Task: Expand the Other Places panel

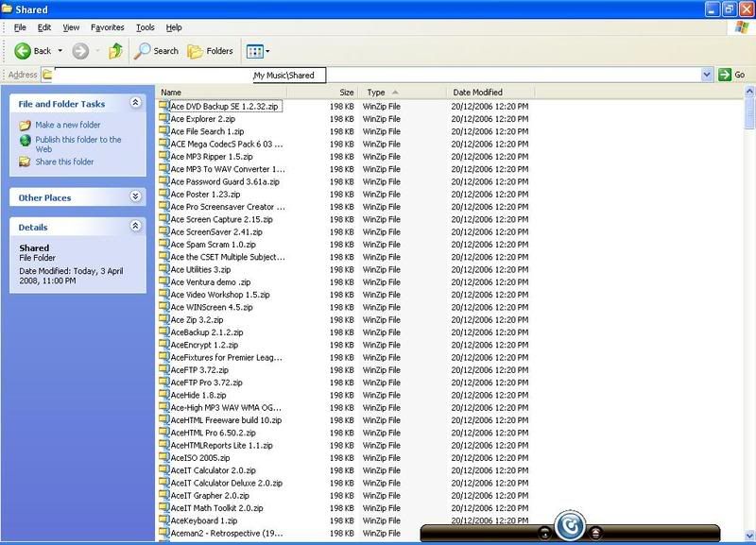Action: (x=135, y=197)
